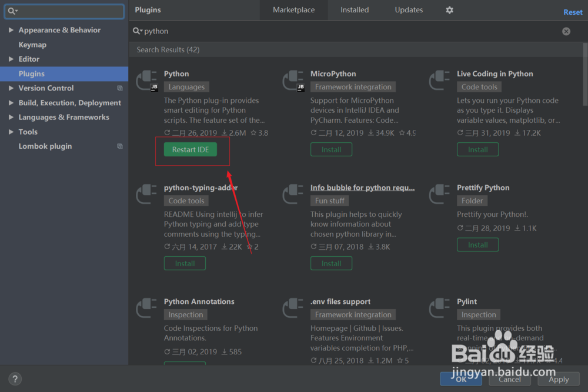Click Code tools tag under python-typing-adder

[x=186, y=201]
